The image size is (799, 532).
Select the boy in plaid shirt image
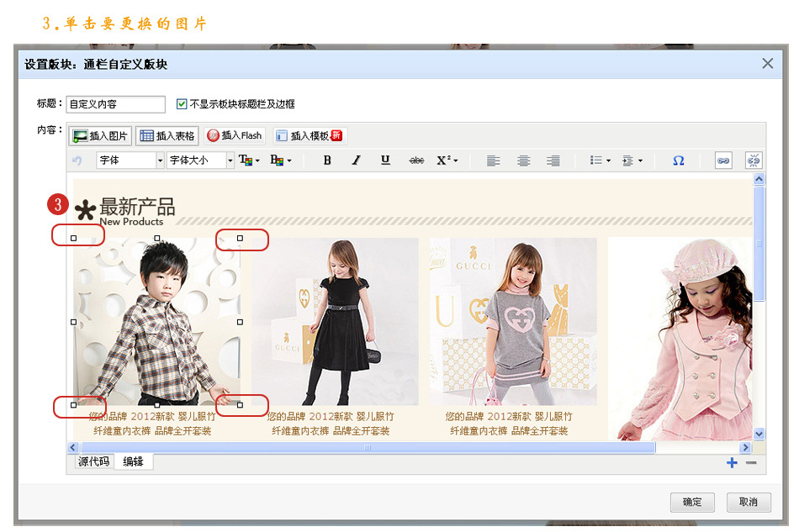pyautogui.click(x=156, y=321)
